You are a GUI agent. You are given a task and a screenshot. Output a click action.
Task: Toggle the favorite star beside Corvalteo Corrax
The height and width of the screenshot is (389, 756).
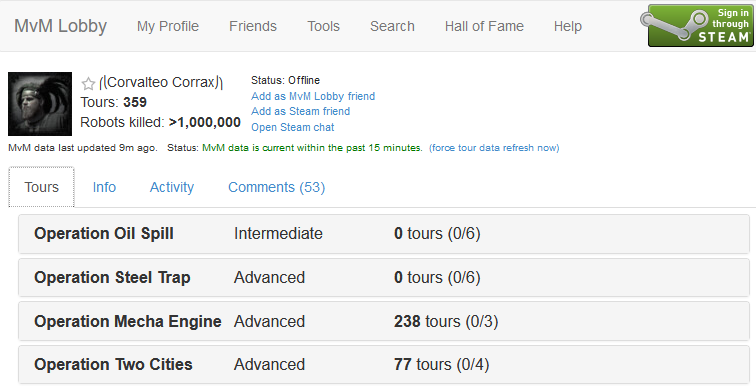(x=88, y=84)
